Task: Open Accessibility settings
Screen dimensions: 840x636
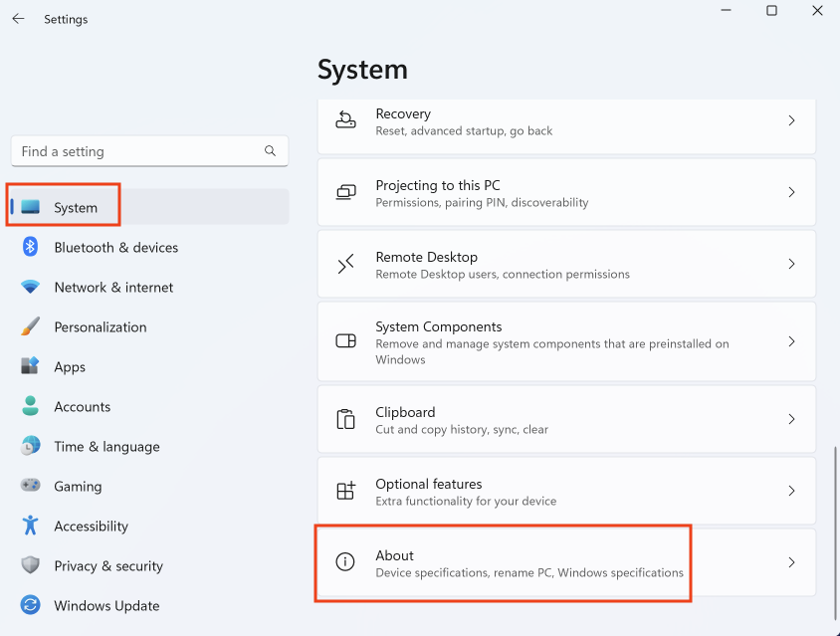Action: (x=150, y=526)
